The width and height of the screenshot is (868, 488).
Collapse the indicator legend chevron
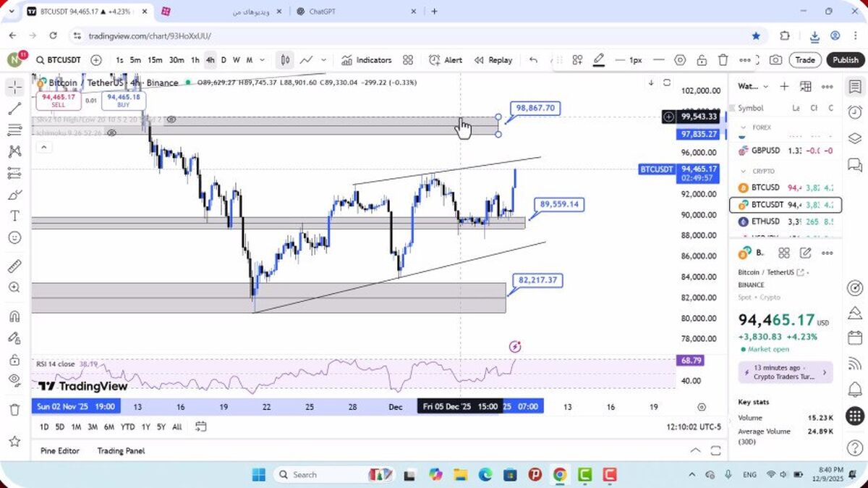coord(43,147)
